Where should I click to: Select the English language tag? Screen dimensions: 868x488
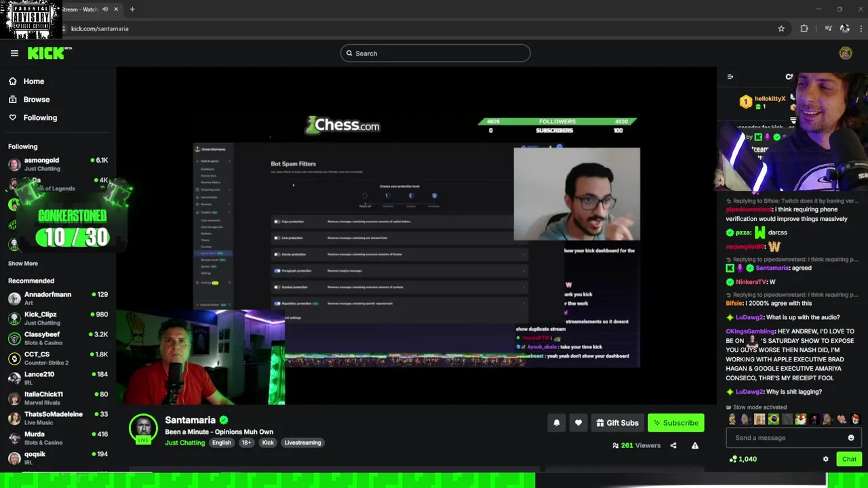click(x=222, y=443)
